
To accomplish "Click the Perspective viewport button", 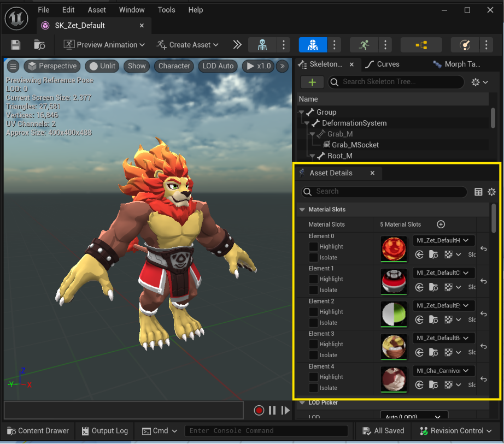I will (x=52, y=66).
